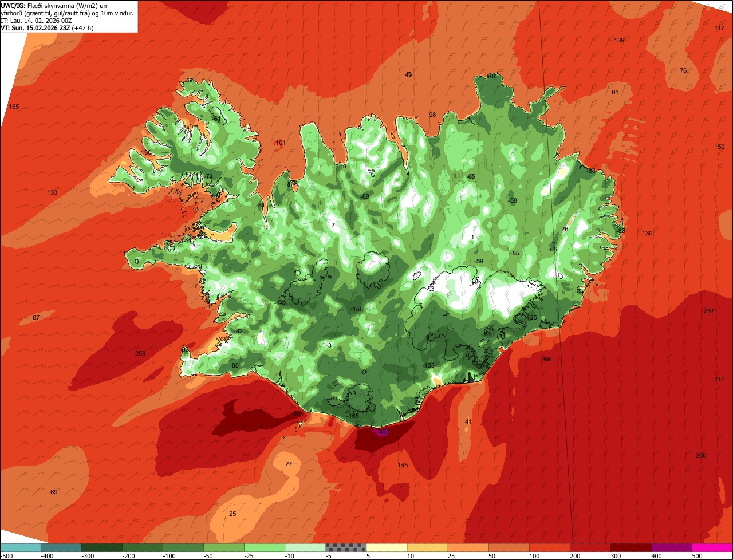This screenshot has width=733, height=560.
Task: Click the map value '101' in the bay
Action: pos(281,143)
